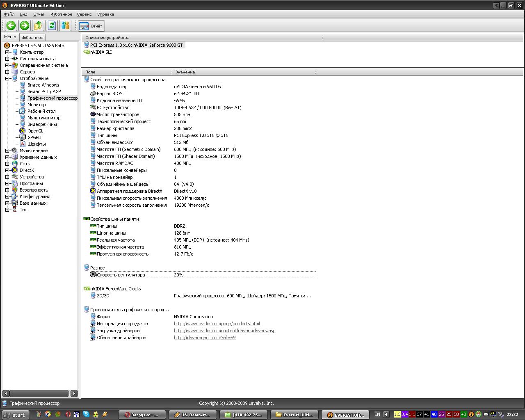This screenshot has width=525, height=420.
Task: Click the users/community toolbar icon
Action: tap(65, 25)
